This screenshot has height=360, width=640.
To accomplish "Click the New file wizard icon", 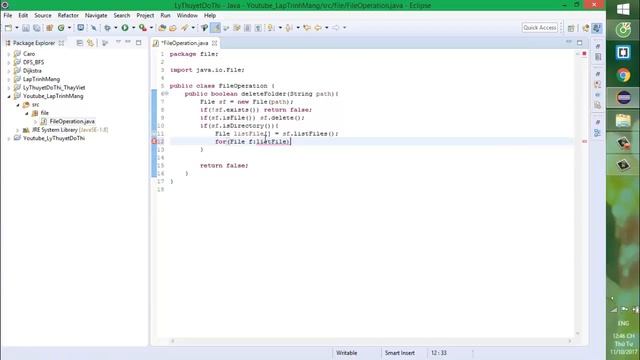I will click(x=9, y=28).
